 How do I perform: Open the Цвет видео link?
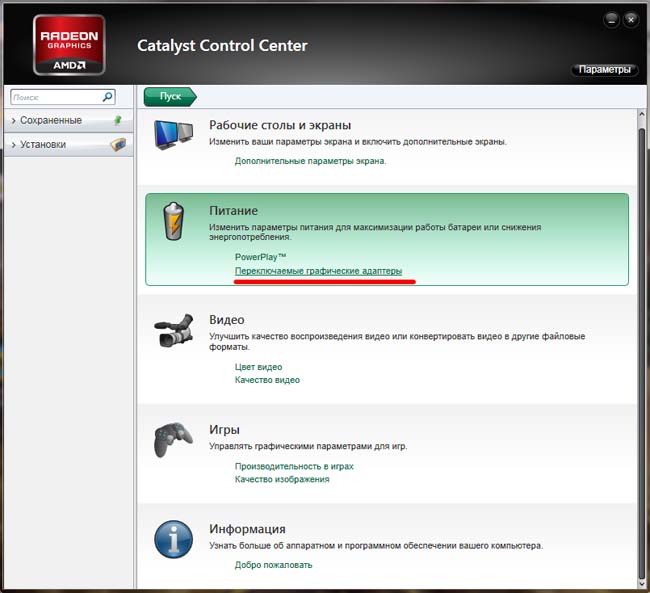(258, 367)
